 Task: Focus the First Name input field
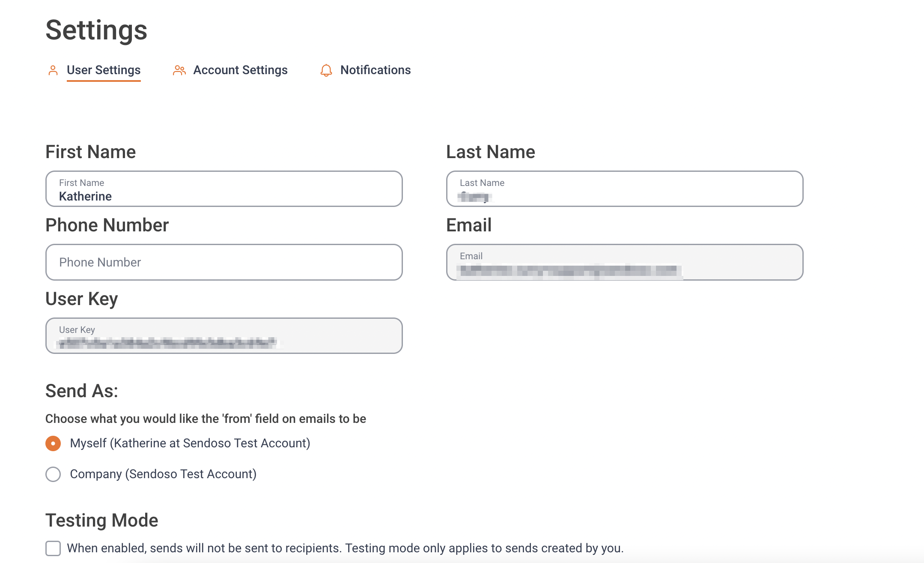tap(224, 189)
